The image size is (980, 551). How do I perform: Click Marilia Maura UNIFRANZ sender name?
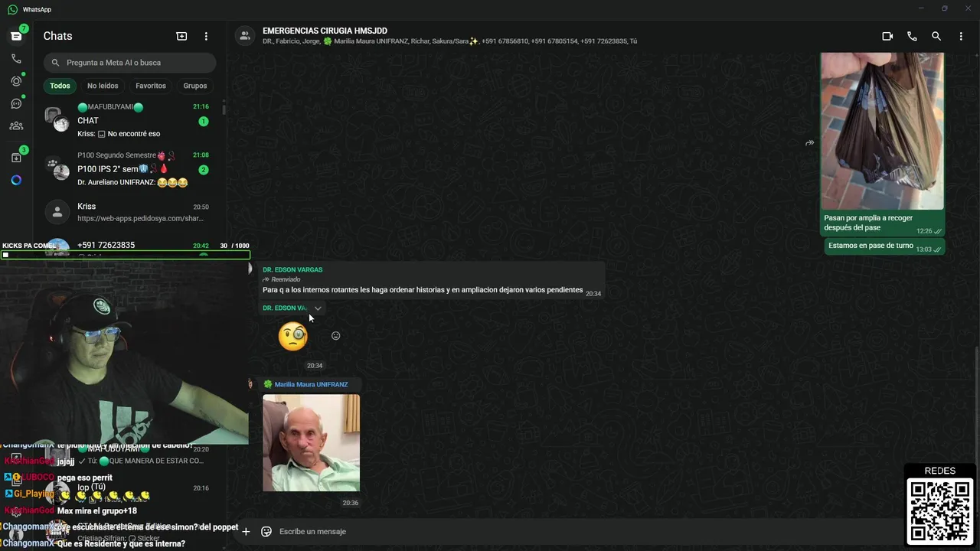click(311, 384)
